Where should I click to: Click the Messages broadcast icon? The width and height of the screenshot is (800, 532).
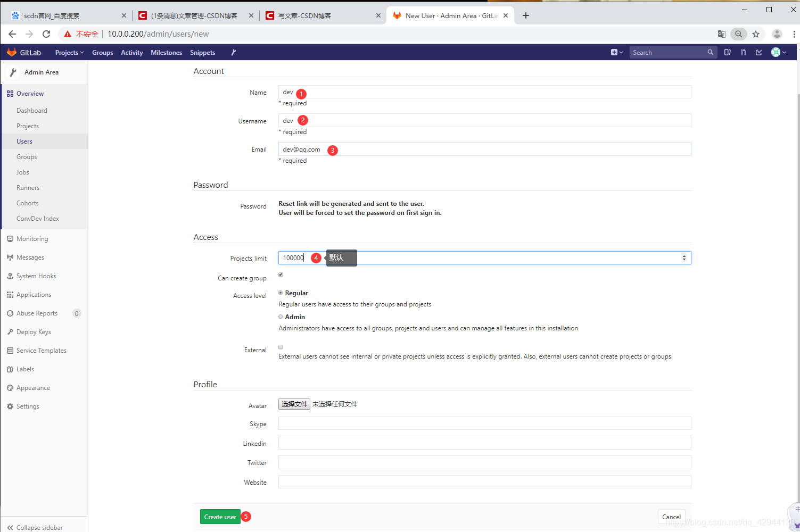click(x=10, y=257)
